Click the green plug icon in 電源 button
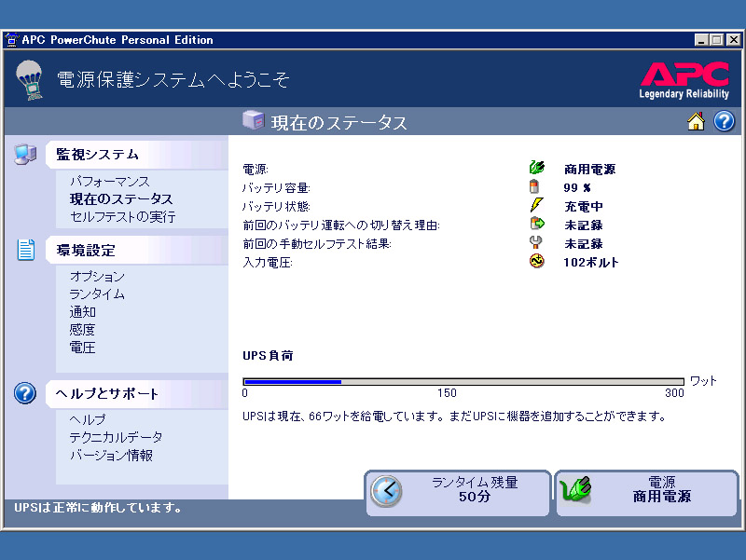746x560 pixels. coord(575,490)
